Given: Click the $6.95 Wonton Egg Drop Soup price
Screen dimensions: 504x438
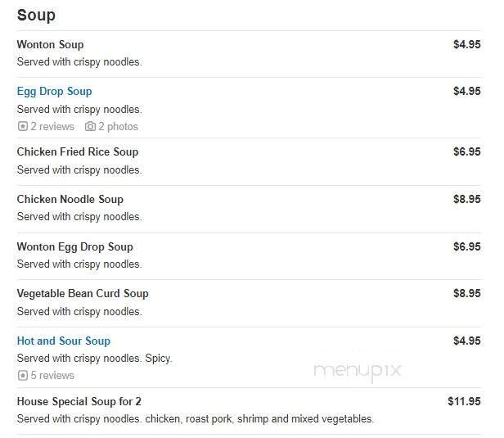Looking at the screenshot, I should click(x=466, y=246).
